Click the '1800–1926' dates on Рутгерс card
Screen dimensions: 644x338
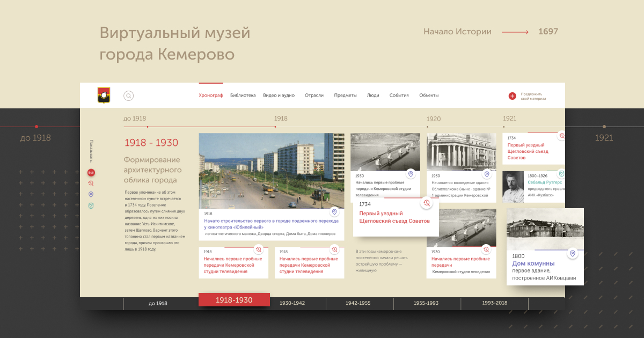(537, 175)
